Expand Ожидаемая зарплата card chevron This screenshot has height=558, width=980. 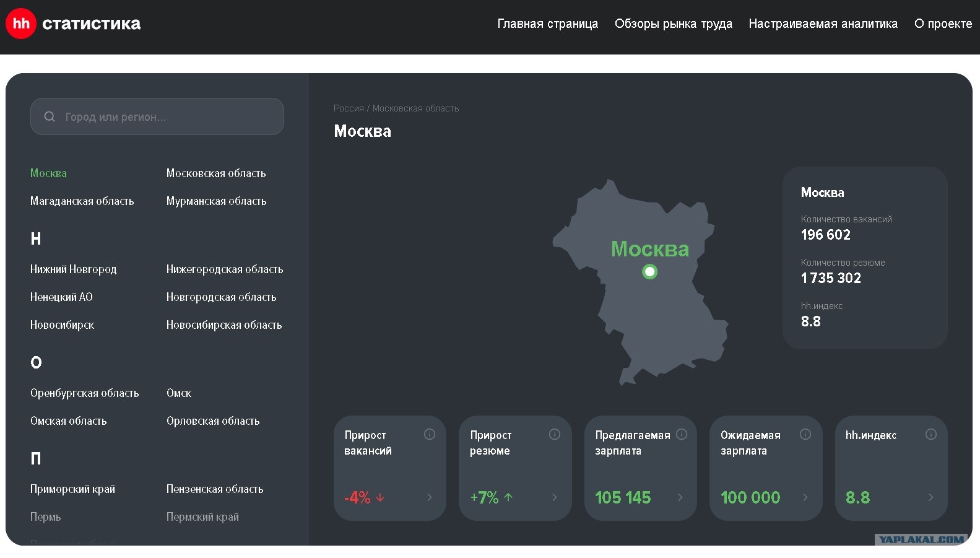coord(805,497)
